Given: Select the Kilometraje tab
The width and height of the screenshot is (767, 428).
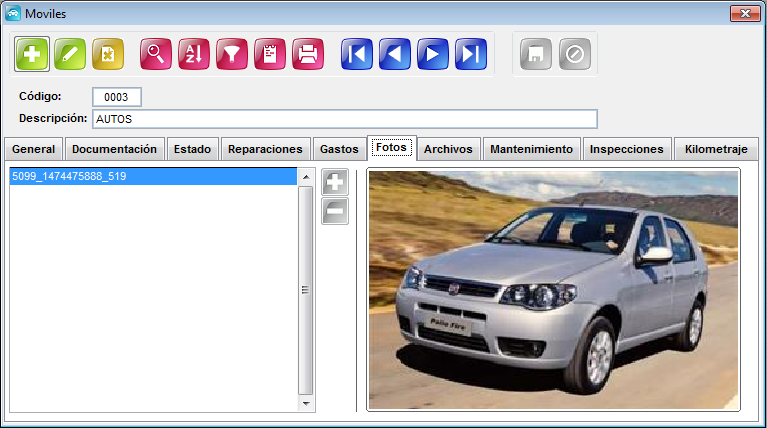Looking at the screenshot, I should point(716,149).
